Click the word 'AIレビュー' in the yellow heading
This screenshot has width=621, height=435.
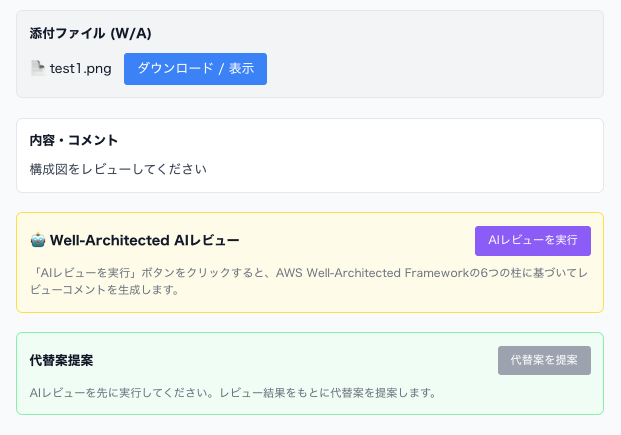[207, 241]
